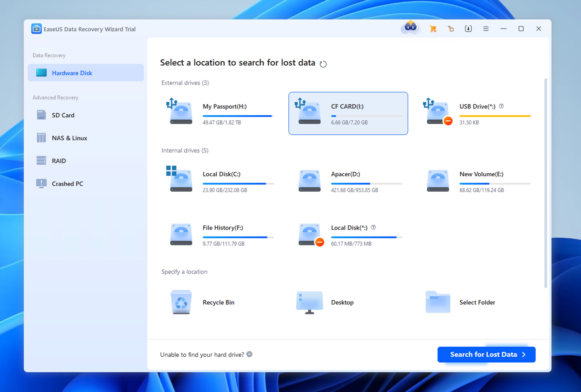Click the Select Folder icon
The height and width of the screenshot is (392, 581).
point(438,302)
